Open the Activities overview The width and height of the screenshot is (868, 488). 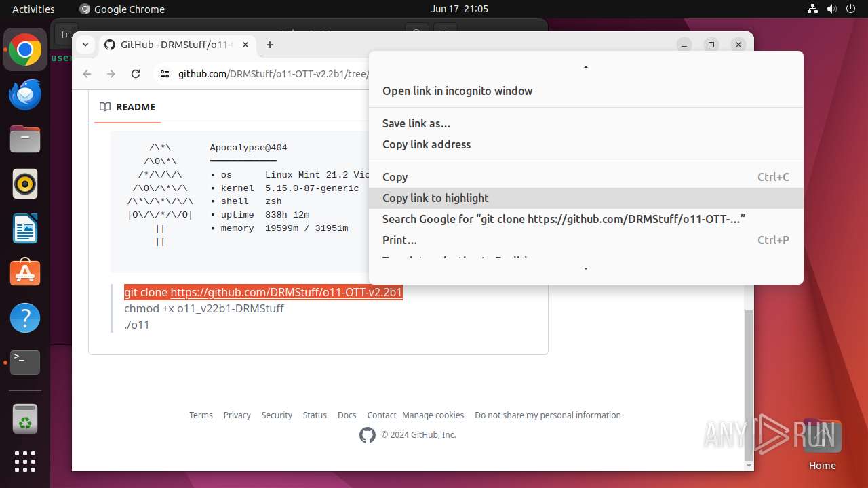tap(33, 9)
